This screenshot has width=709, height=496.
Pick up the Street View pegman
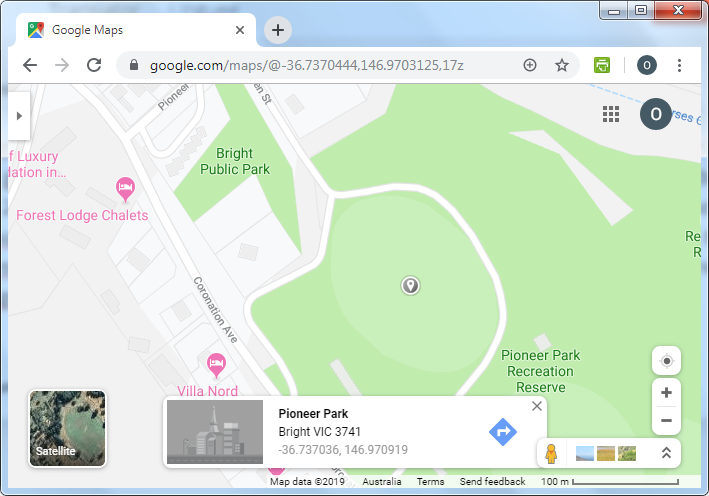[551, 453]
